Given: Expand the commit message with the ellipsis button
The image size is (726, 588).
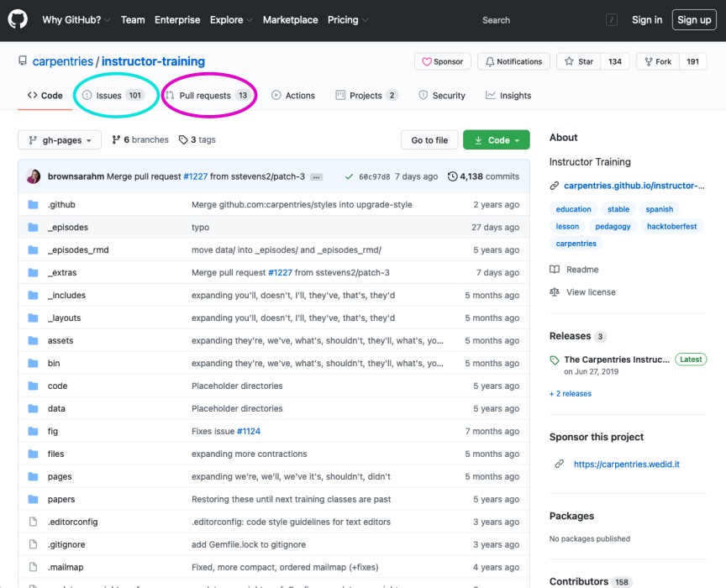Looking at the screenshot, I should coord(316,176).
